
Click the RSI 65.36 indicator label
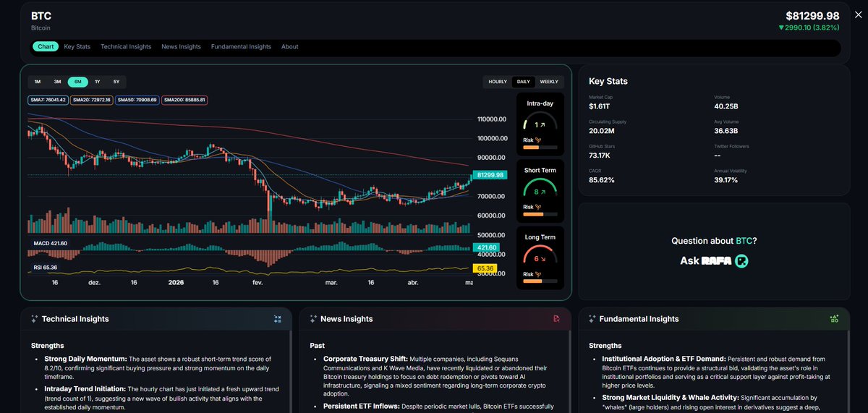coord(46,267)
